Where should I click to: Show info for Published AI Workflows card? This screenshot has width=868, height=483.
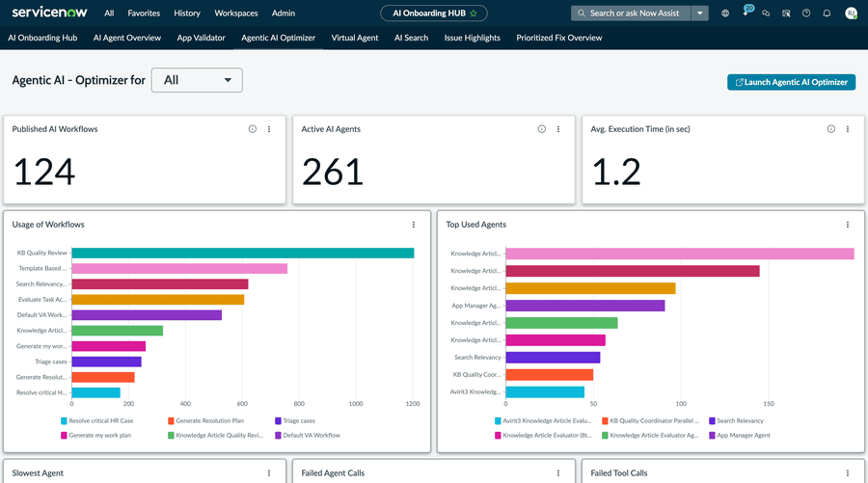click(x=253, y=129)
